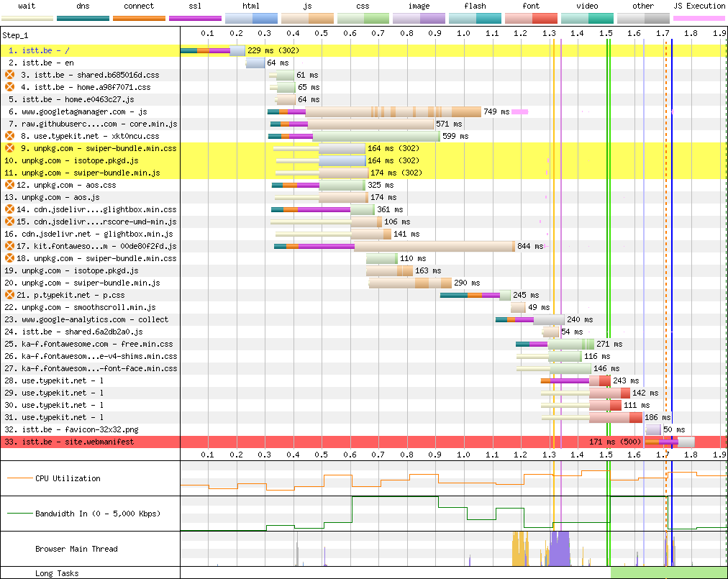
Task: Click render-blocking icon on request 18 swiper-bundle.min.css
Action: pos(10,258)
